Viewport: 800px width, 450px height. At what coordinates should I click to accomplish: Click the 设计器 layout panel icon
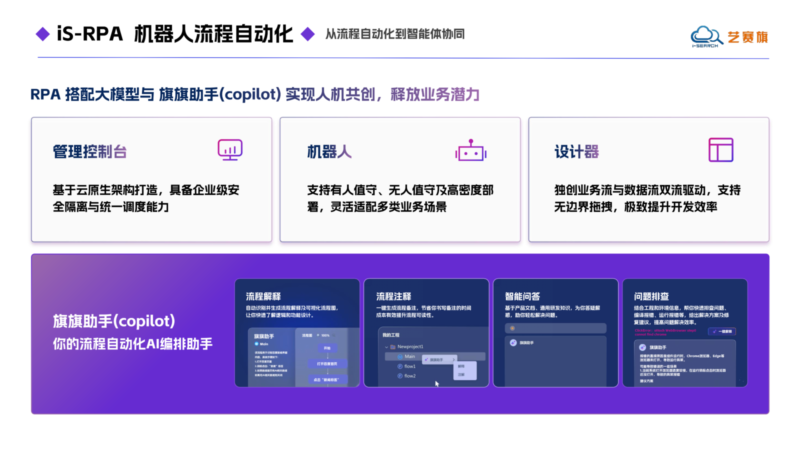point(721,150)
